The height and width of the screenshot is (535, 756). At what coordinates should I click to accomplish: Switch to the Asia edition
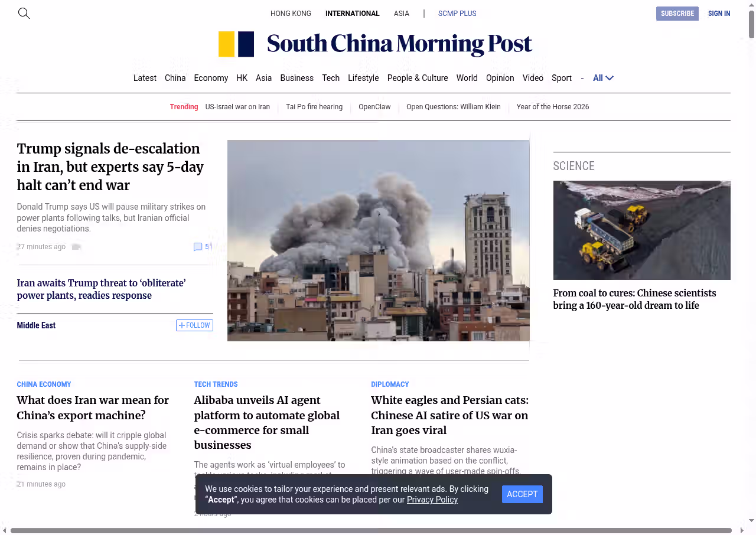click(402, 14)
